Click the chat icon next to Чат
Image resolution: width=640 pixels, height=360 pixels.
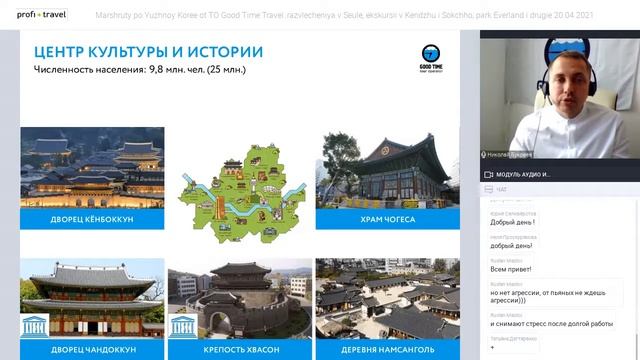(x=488, y=189)
